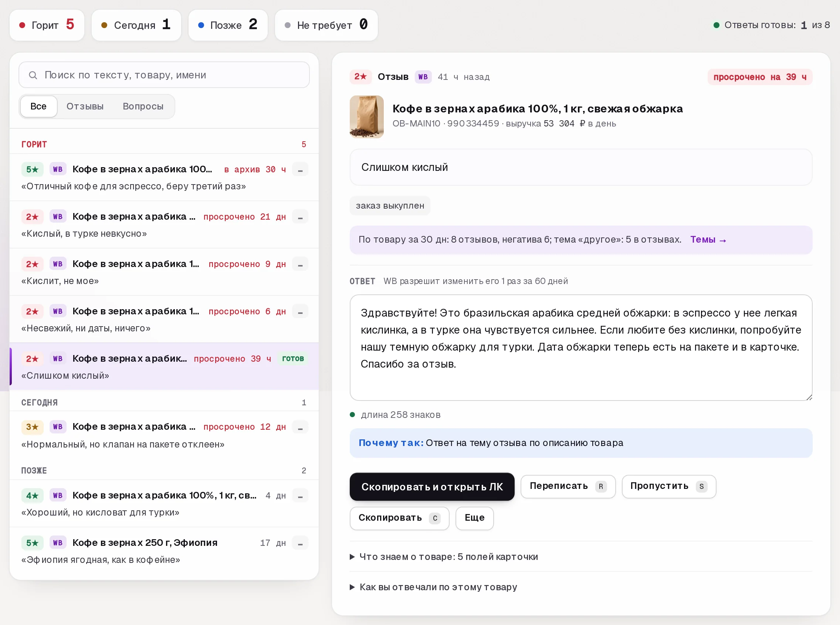The width and height of the screenshot is (840, 625).
Task: Expand 'Что знаем о товаре' section
Action: (x=448, y=557)
